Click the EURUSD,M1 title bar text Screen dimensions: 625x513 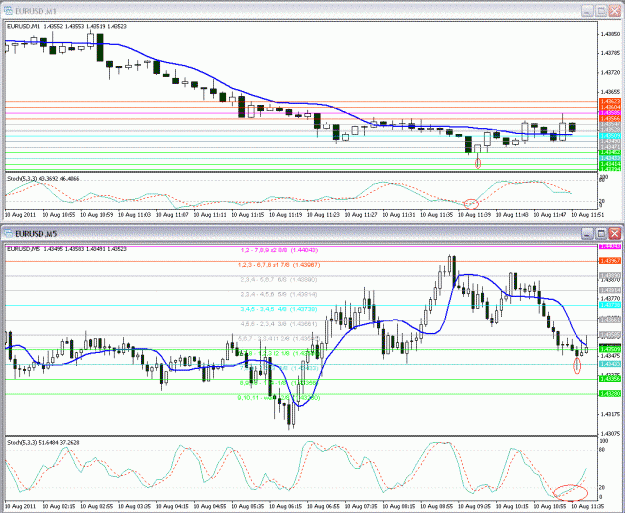tap(34, 12)
